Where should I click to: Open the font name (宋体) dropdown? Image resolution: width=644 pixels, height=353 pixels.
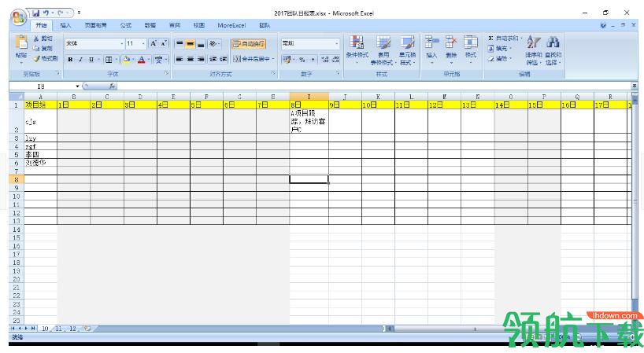pyautogui.click(x=121, y=43)
